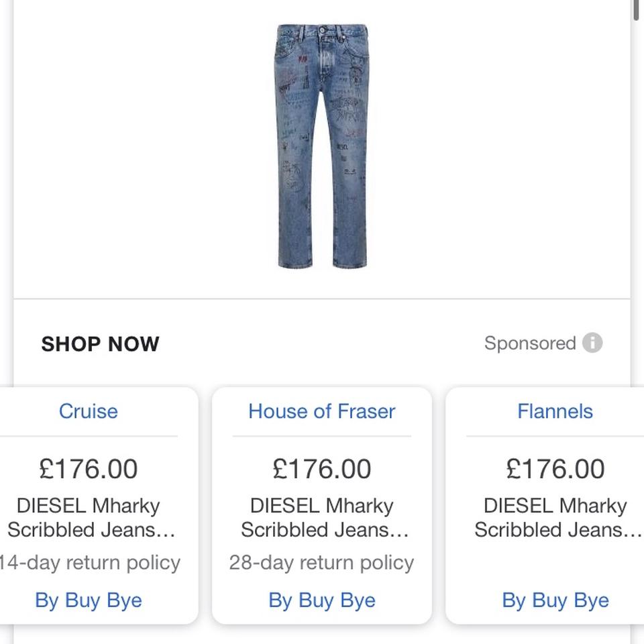Viewport: 644px width, 644px height.
Task: Open the Diesel scribbled jeans product image
Action: tap(323, 146)
